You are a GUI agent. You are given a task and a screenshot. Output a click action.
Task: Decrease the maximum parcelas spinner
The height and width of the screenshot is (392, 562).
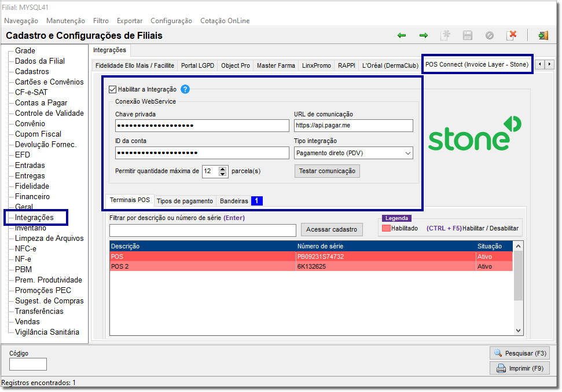223,174
